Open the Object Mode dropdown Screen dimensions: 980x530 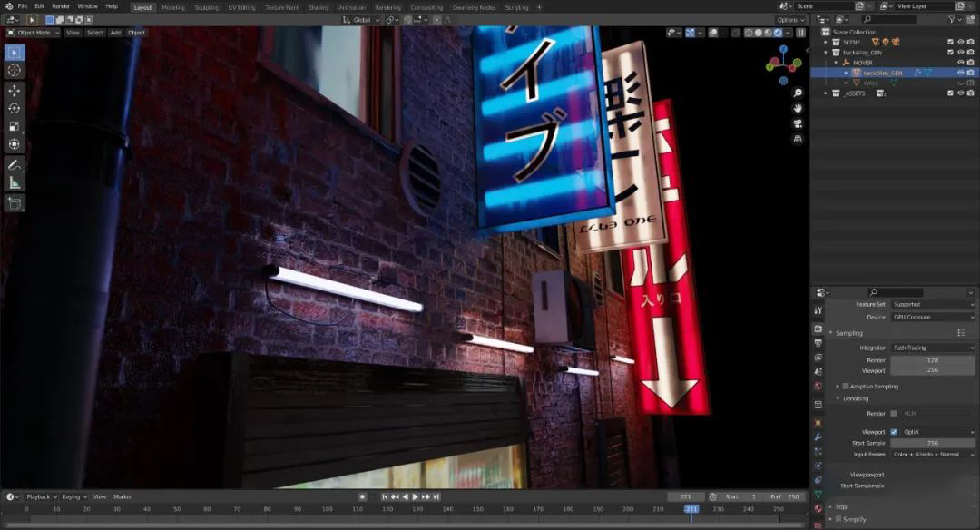coord(34,34)
